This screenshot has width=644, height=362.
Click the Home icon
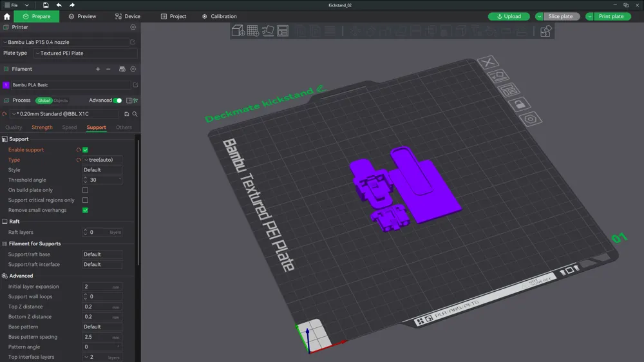[x=6, y=17]
